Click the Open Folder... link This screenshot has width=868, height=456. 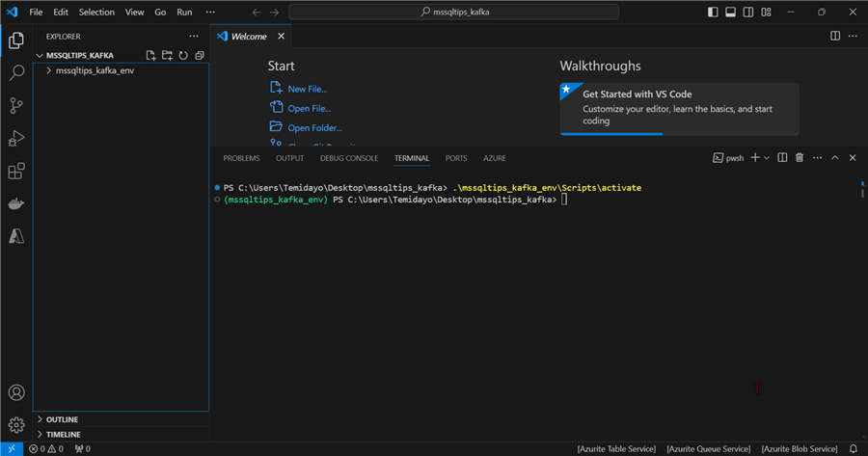click(x=314, y=127)
